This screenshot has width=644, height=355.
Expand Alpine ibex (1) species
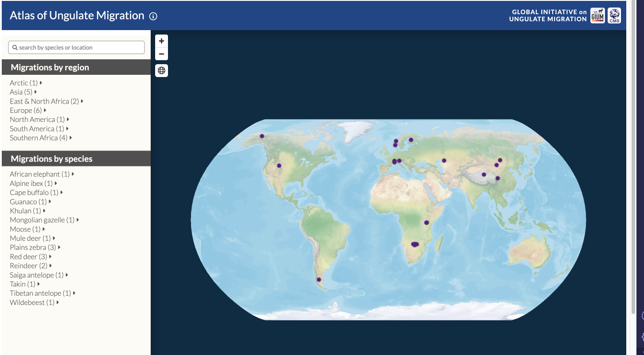34,183
